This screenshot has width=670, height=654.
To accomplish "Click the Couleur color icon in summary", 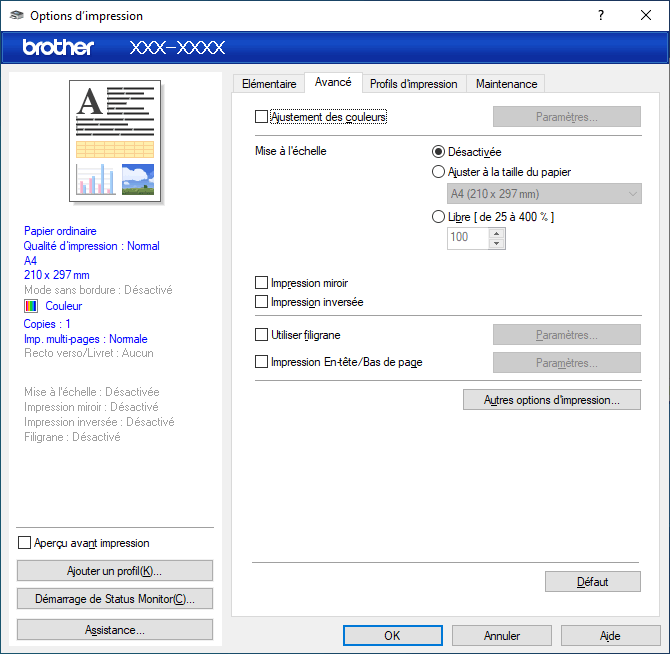I will (30, 306).
